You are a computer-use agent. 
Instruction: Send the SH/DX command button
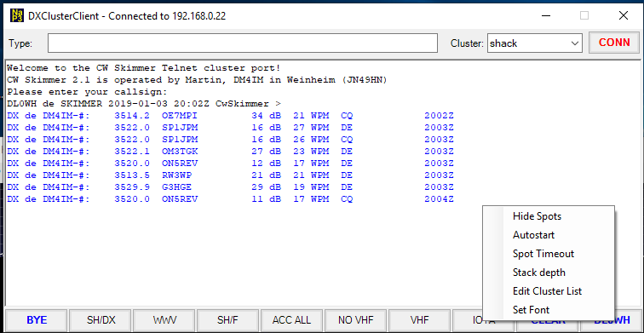coord(101,320)
